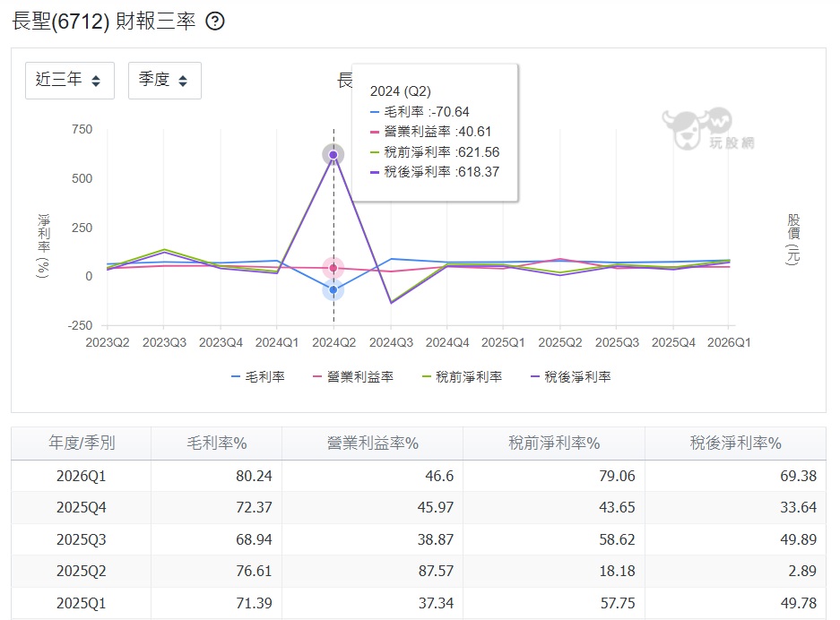840x620 pixels.
Task: Toggle the 稅後淨利率 legend series
Action: pos(570,377)
